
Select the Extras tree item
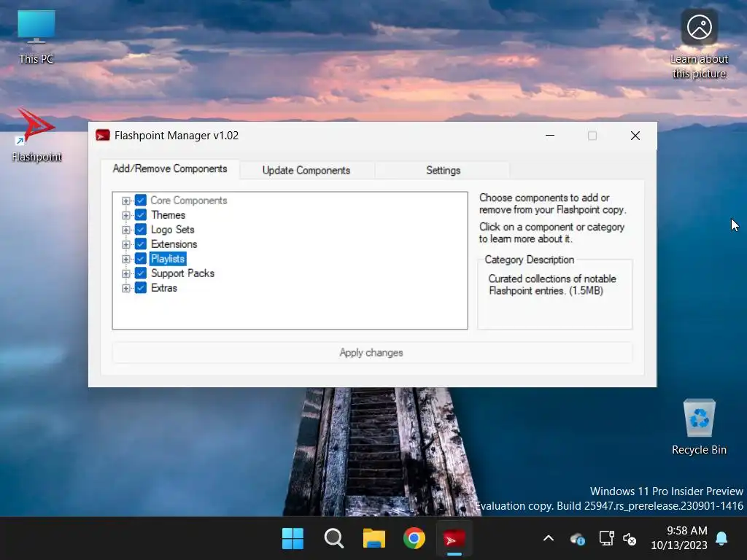click(164, 288)
